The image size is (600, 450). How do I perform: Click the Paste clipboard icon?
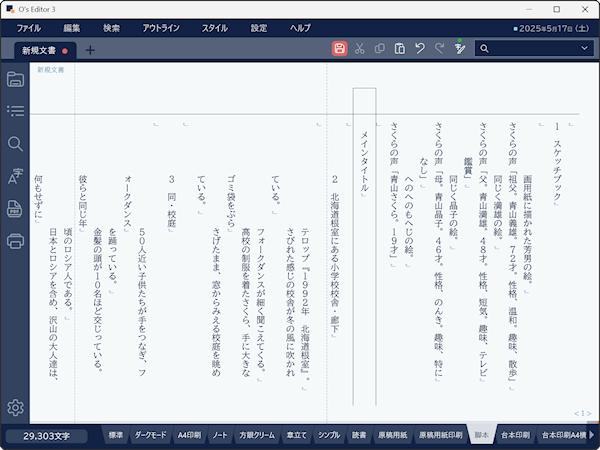[399, 49]
